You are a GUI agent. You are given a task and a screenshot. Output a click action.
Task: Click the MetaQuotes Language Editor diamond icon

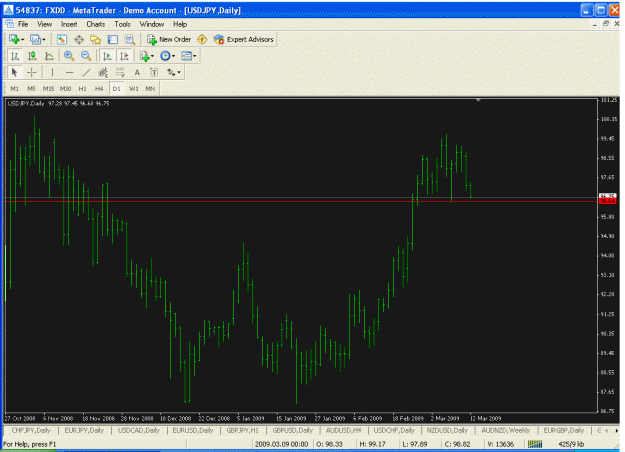click(202, 39)
